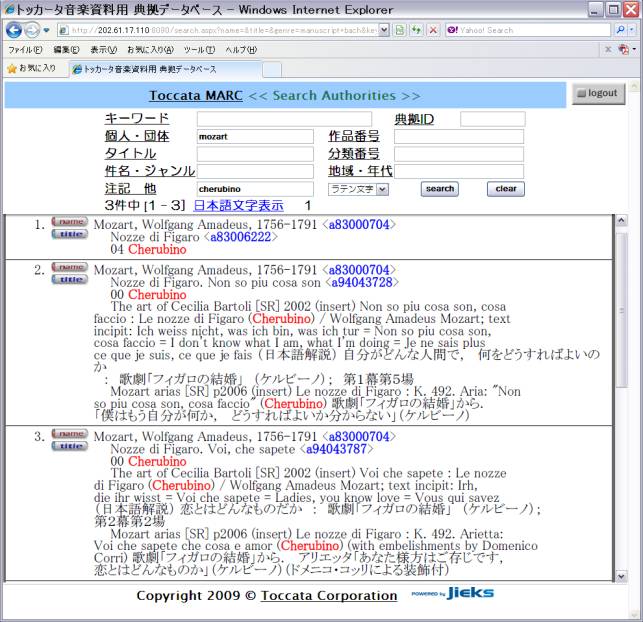
Task: Click the results list scrollbar thumb
Action: (x=622, y=310)
